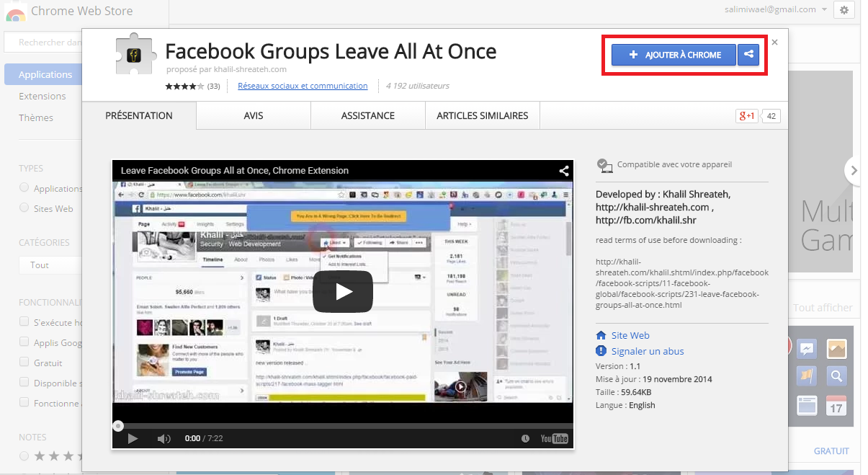This screenshot has width=868, height=475.
Task: Select the star rating filter radio button
Action: tap(24, 456)
